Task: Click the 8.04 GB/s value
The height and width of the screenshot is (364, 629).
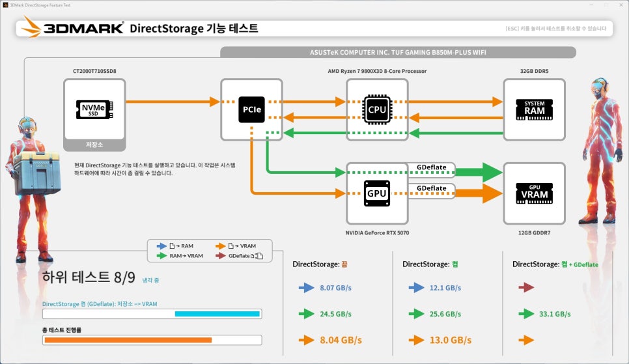Action: pyautogui.click(x=341, y=341)
